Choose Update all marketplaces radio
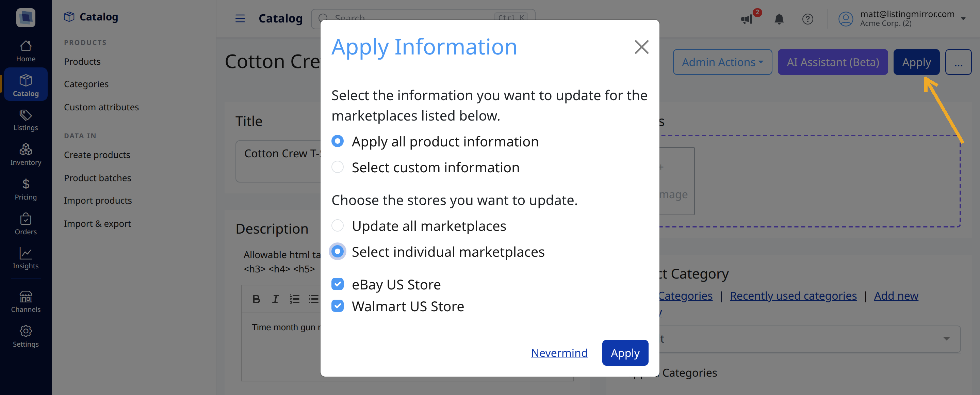Image resolution: width=980 pixels, height=395 pixels. (x=338, y=226)
